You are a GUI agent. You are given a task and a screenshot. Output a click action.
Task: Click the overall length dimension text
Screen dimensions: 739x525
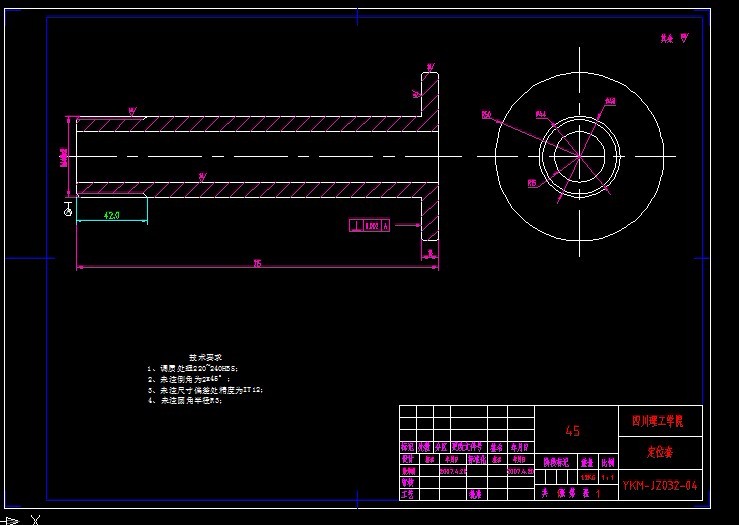pyautogui.click(x=257, y=263)
